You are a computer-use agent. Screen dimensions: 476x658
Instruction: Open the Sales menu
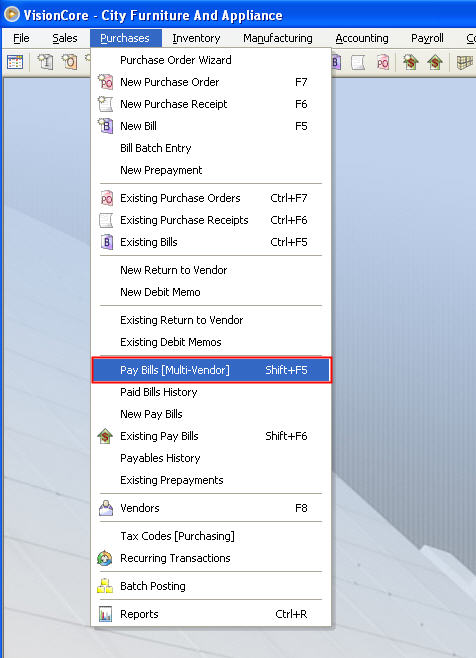65,38
